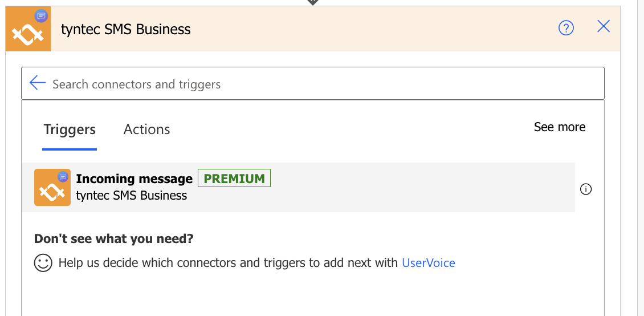This screenshot has width=644, height=316.
Task: Switch to the Triggers tab
Action: point(70,129)
